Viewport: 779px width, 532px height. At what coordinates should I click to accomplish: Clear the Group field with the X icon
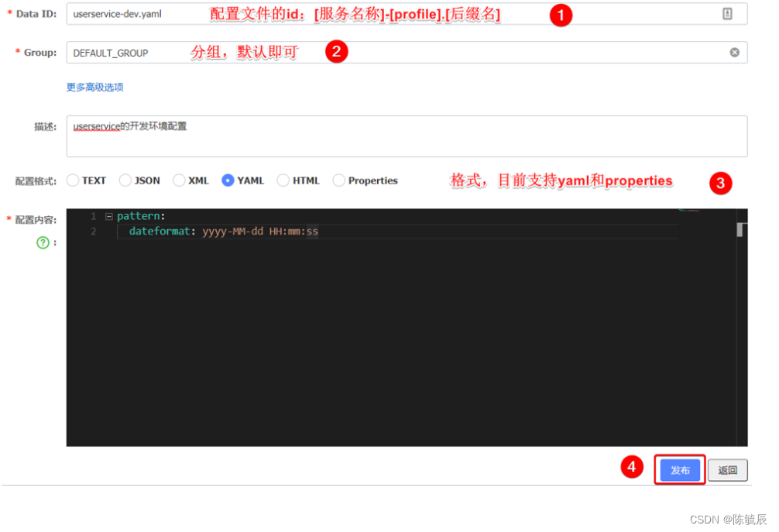click(x=734, y=53)
